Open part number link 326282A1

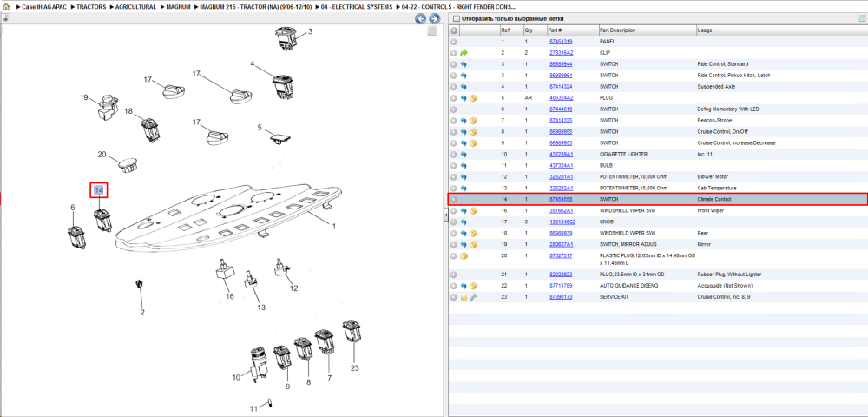561,189
